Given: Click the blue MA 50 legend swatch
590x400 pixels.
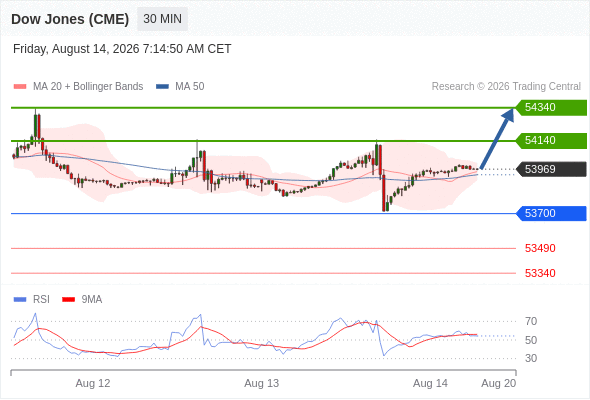Looking at the screenshot, I should tap(163, 87).
